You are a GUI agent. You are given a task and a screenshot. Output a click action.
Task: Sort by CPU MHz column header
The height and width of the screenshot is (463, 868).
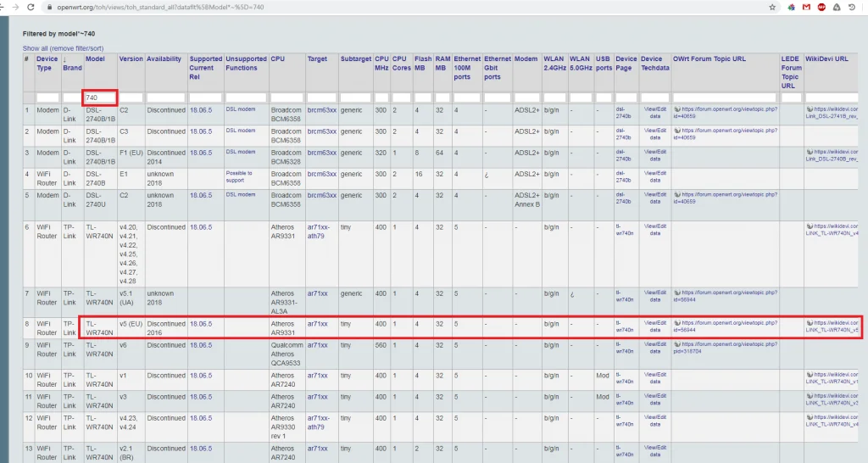tap(381, 64)
